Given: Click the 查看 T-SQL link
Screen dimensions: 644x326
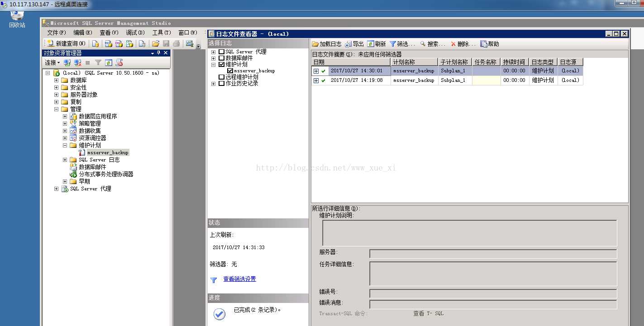Looking at the screenshot, I should [428, 313].
